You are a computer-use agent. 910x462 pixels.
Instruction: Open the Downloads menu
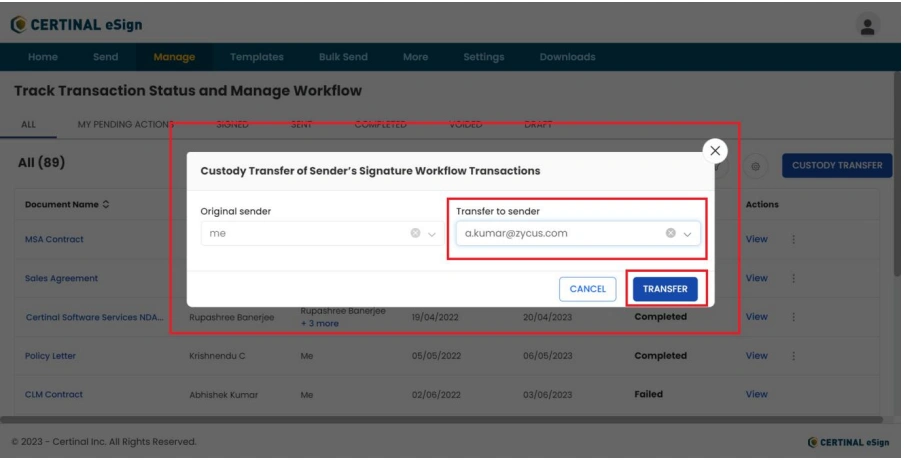(x=568, y=57)
